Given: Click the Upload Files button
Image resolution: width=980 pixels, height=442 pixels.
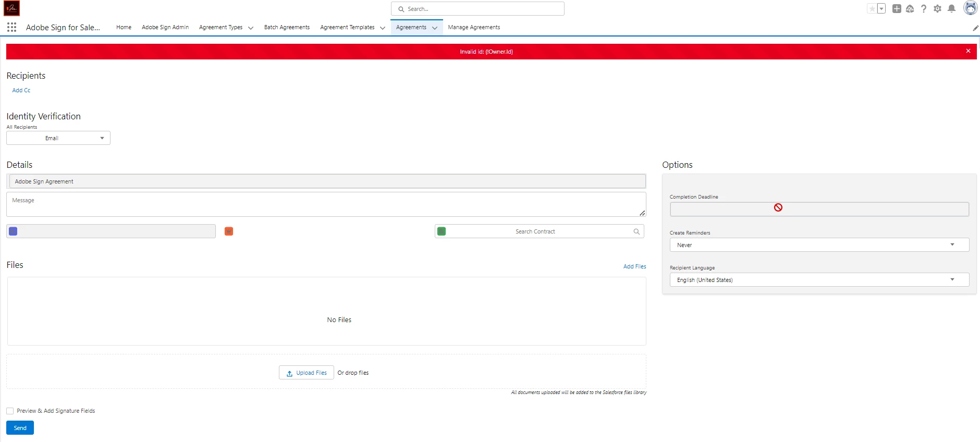Looking at the screenshot, I should 307,373.
